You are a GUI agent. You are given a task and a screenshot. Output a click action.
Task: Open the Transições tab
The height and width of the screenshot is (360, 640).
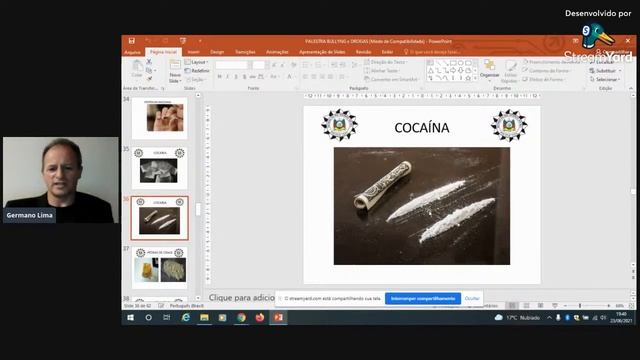point(245,52)
